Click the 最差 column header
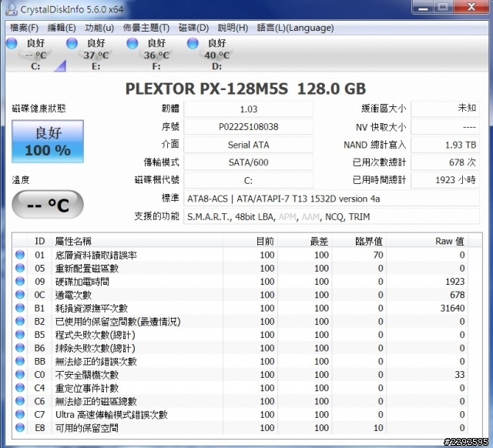493x448 pixels. [x=305, y=241]
